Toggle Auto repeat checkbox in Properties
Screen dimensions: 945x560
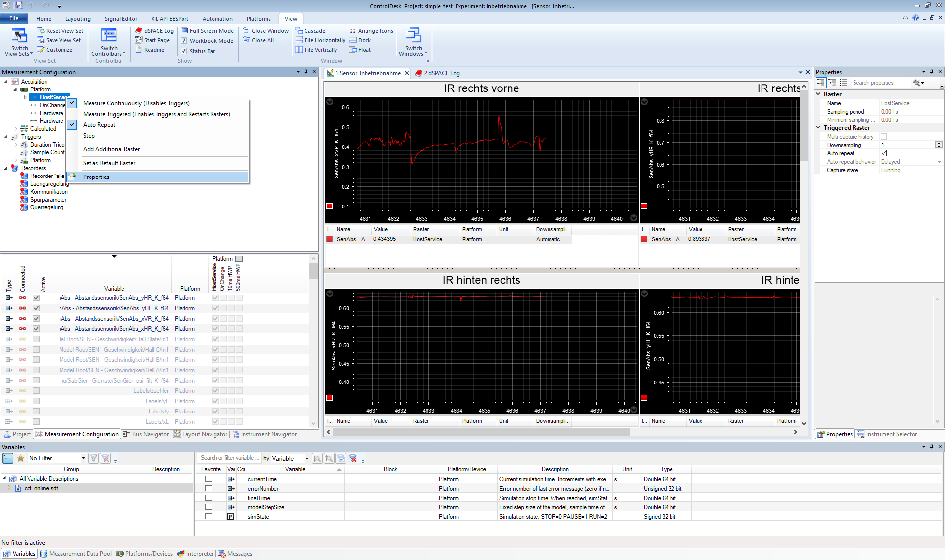pos(884,153)
